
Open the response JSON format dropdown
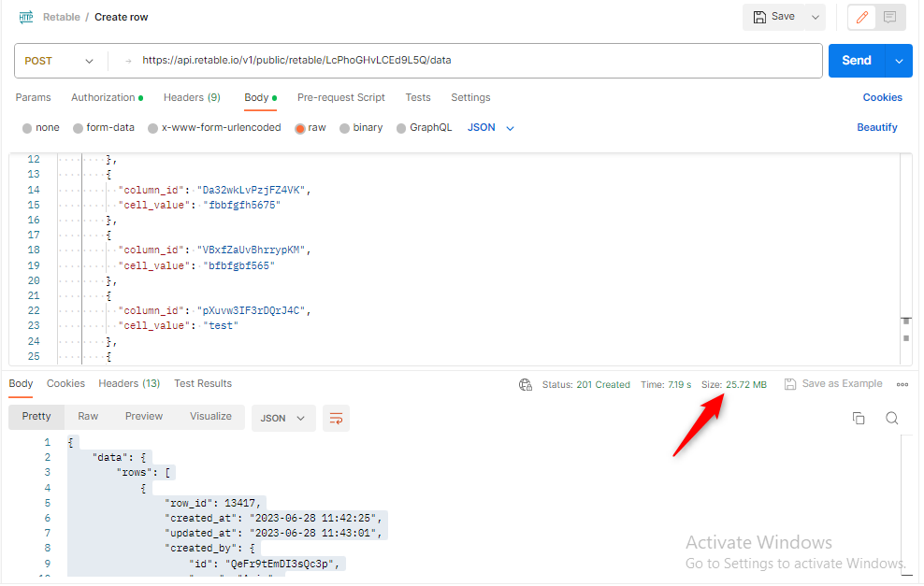(x=283, y=418)
